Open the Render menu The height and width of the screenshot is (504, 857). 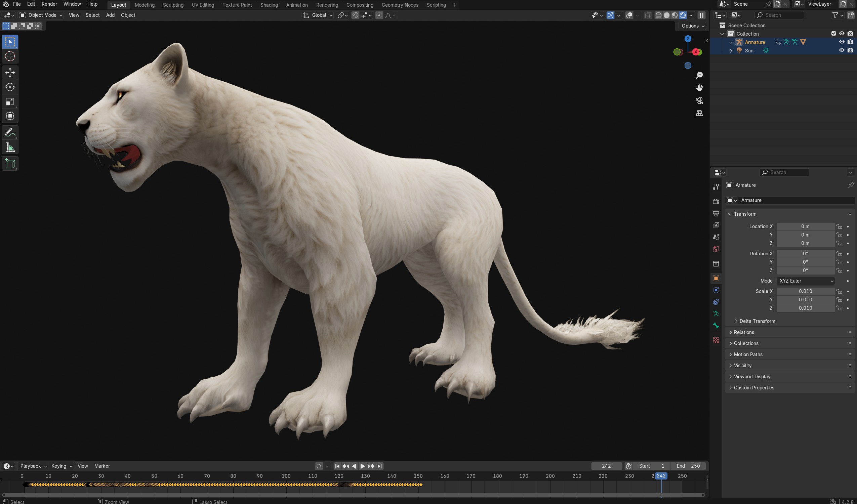49,4
